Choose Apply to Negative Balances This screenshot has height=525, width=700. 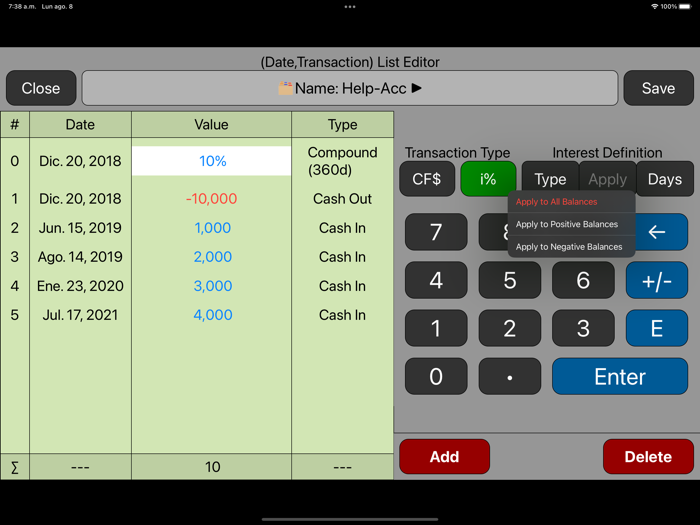coord(571,247)
